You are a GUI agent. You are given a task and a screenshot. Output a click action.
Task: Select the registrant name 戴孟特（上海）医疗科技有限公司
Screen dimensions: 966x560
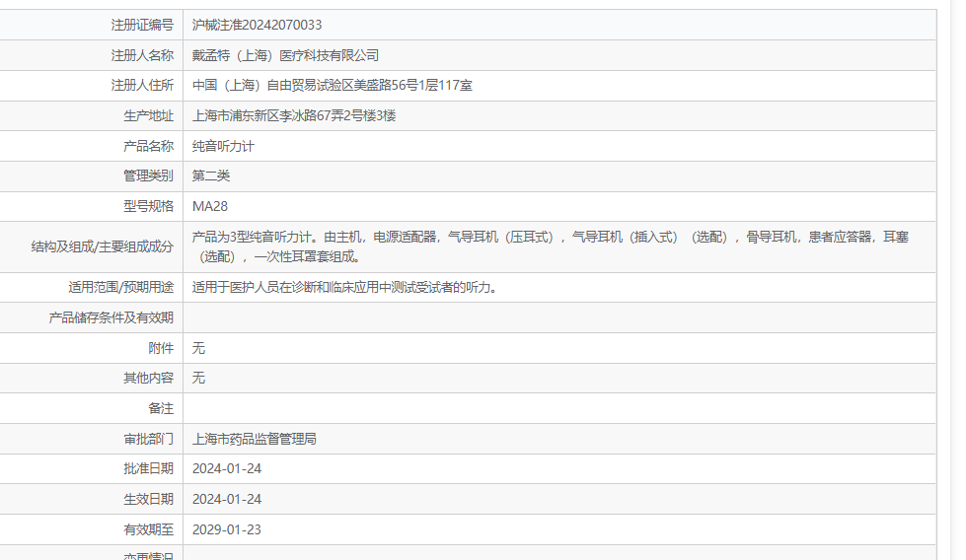285,55
